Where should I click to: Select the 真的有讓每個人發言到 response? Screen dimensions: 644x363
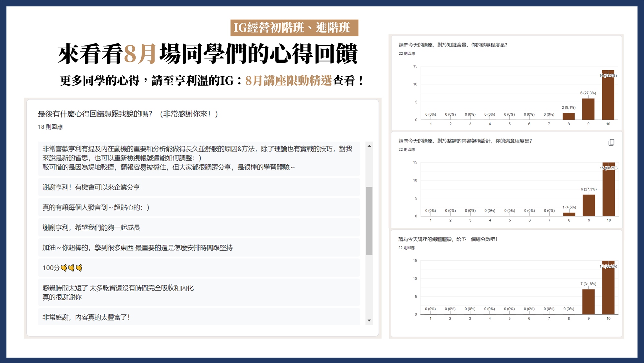(96, 207)
